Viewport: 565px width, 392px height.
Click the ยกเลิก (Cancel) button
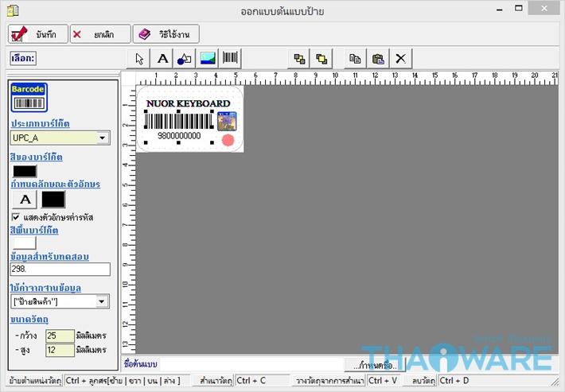(100, 34)
